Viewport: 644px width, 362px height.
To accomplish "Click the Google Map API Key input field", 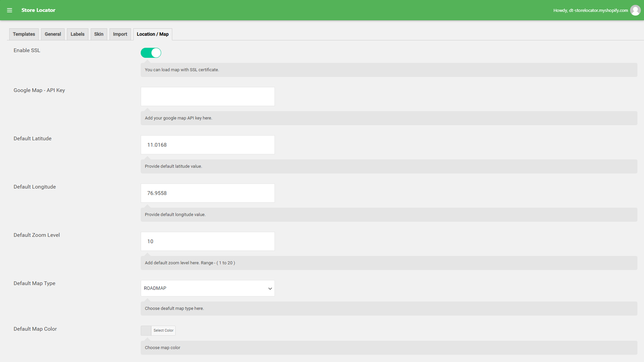I will click(x=207, y=97).
